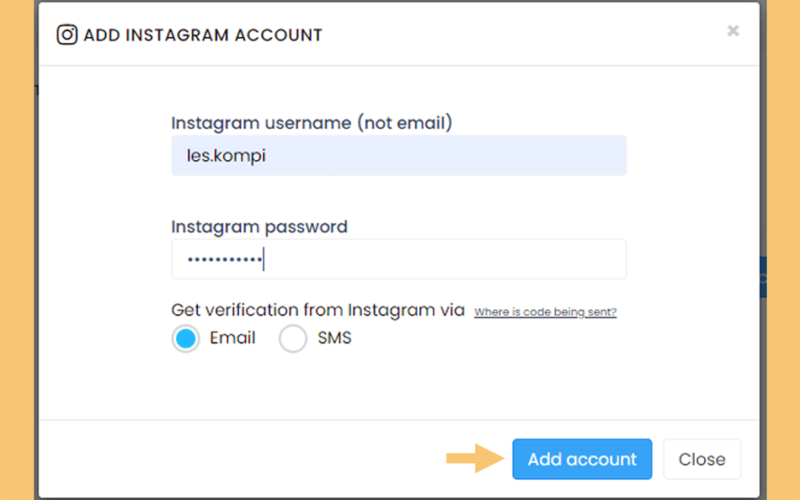Viewport: 800px width, 500px height.
Task: Click the 'Instagram username (not email)' label
Action: [312, 123]
